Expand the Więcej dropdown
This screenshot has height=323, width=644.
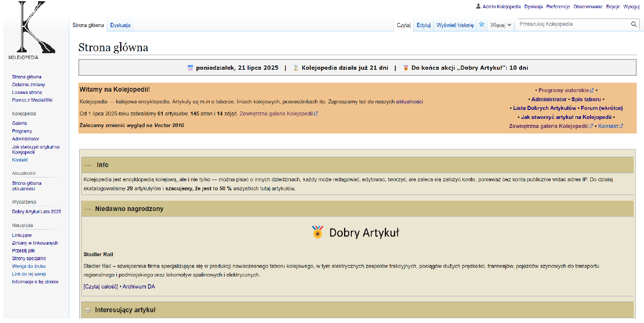[x=501, y=25]
